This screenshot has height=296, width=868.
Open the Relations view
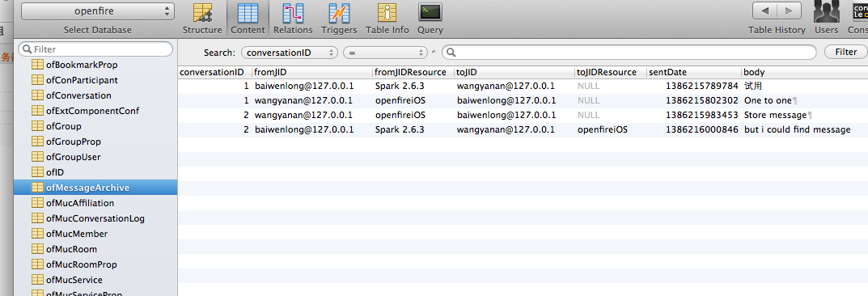[x=293, y=19]
